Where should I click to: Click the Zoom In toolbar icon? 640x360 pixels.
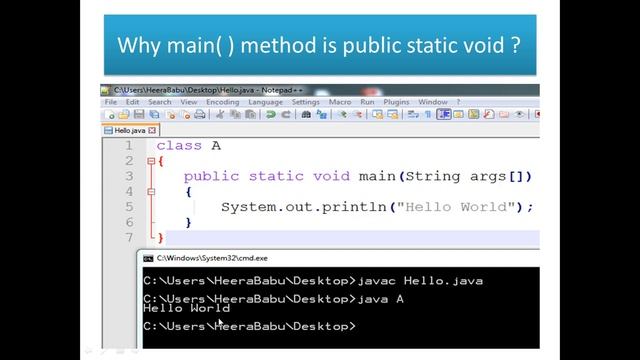(343, 115)
